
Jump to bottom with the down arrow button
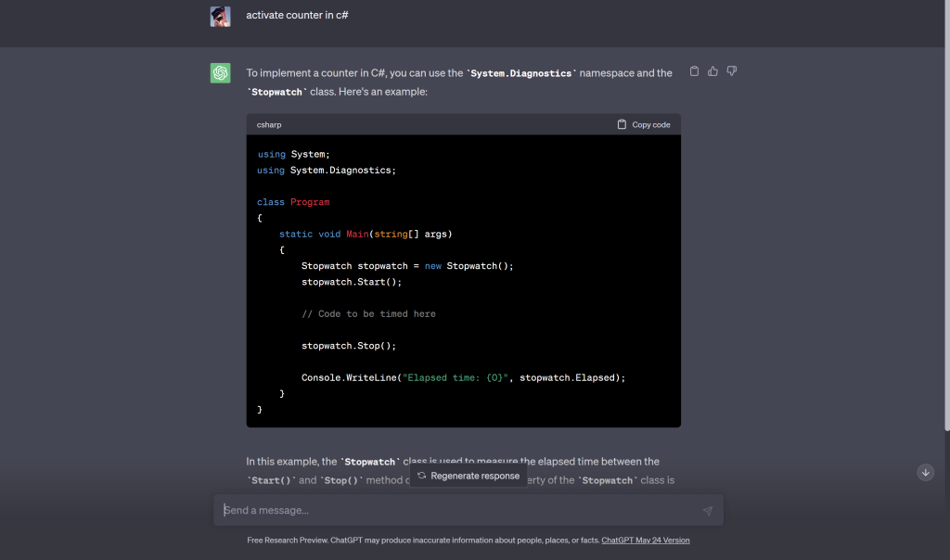pyautogui.click(x=925, y=472)
